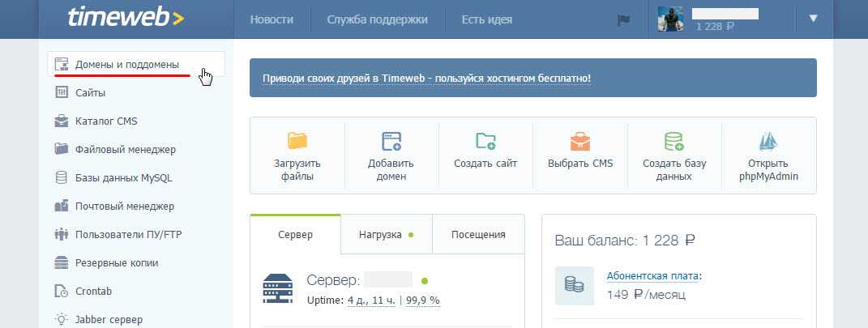Image resolution: width=868 pixels, height=328 pixels.
Task: Click the Почтовый менеджер mailbox icon
Action: tap(62, 206)
